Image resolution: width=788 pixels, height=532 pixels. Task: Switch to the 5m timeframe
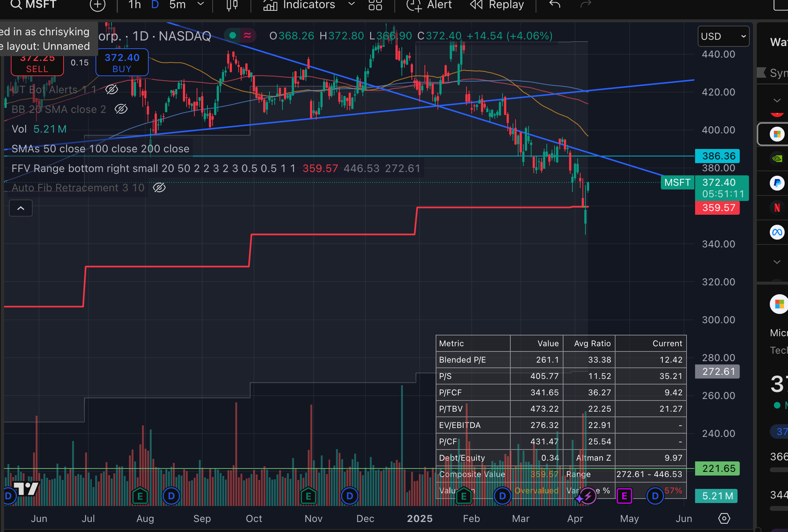[177, 5]
